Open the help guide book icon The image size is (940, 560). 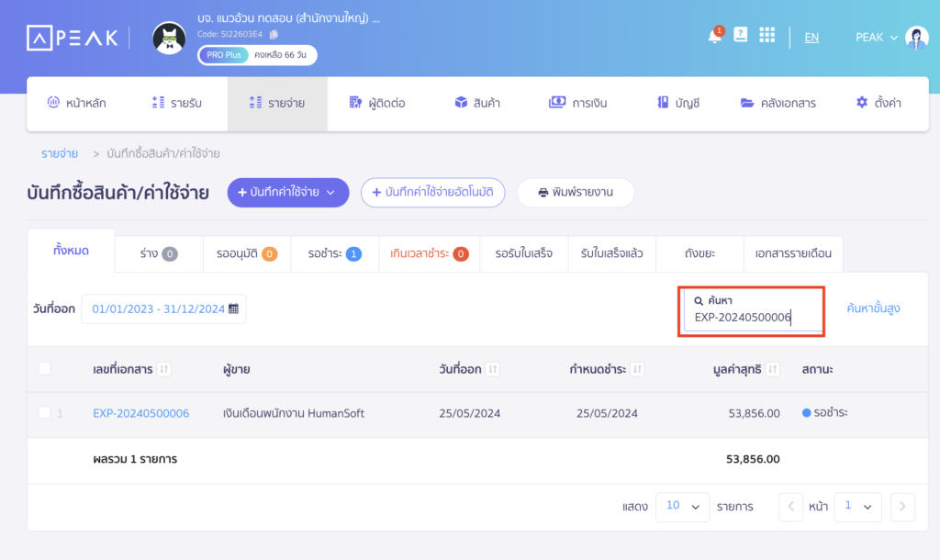[741, 36]
